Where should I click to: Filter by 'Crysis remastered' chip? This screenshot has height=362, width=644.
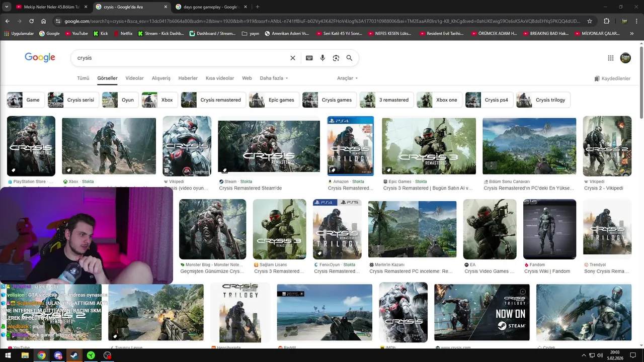click(x=213, y=100)
